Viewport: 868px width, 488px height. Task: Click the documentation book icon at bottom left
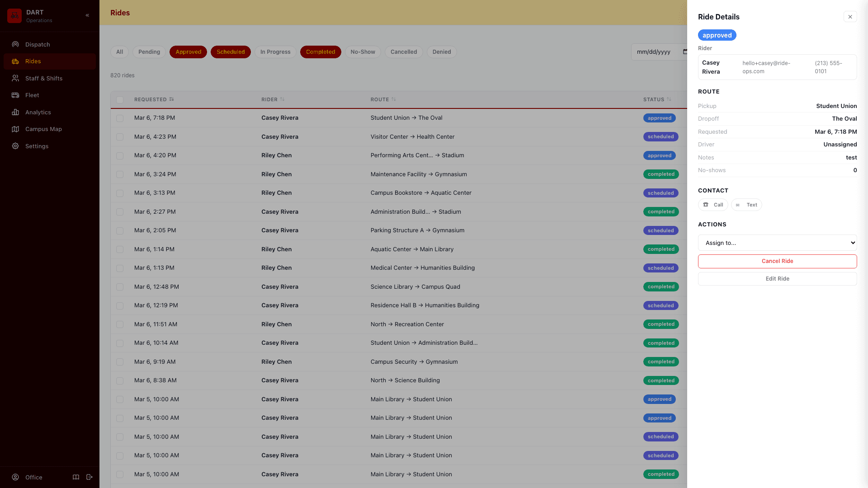75,477
